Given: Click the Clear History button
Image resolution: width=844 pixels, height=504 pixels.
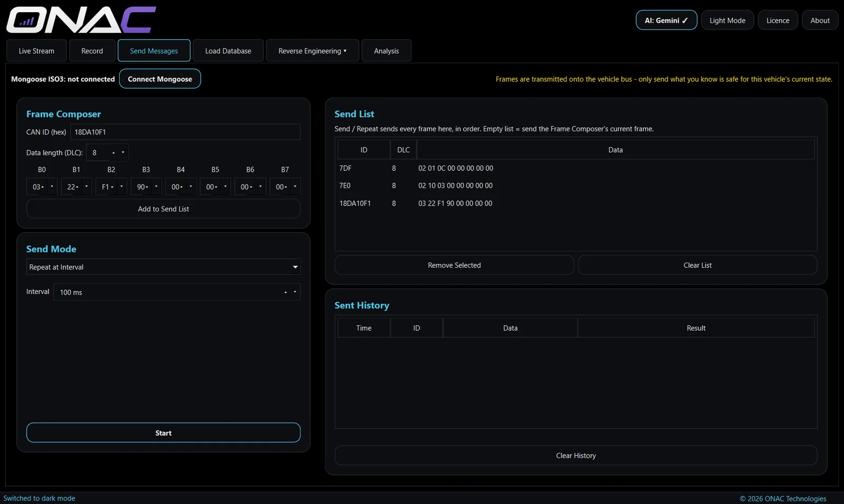Looking at the screenshot, I should click(576, 455).
